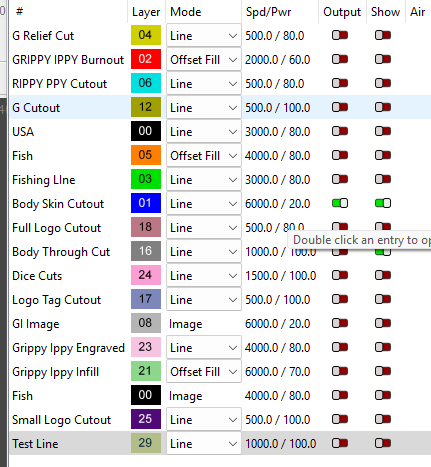
Task: Click the Output column header
Action: point(342,12)
